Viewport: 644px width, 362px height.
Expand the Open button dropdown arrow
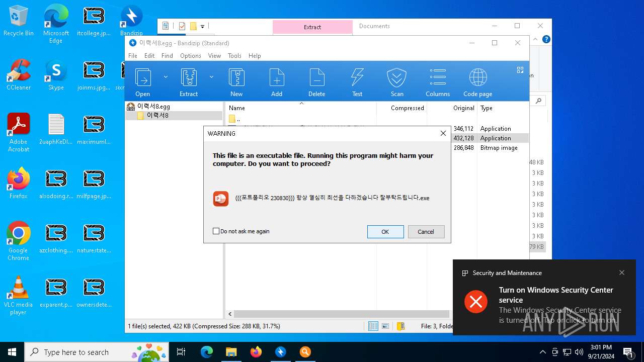coord(166,77)
